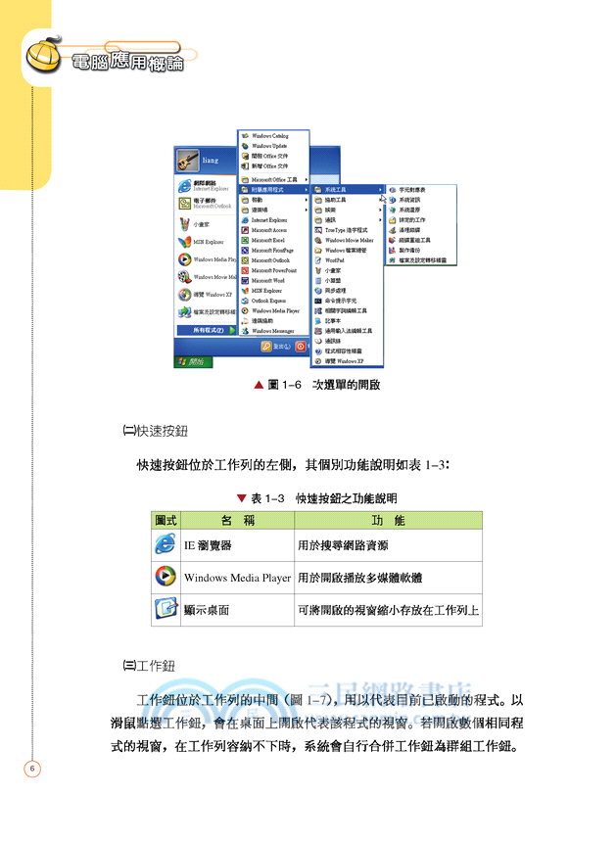Click page number 6 circle
The height and width of the screenshot is (842, 616).
click(x=32, y=769)
